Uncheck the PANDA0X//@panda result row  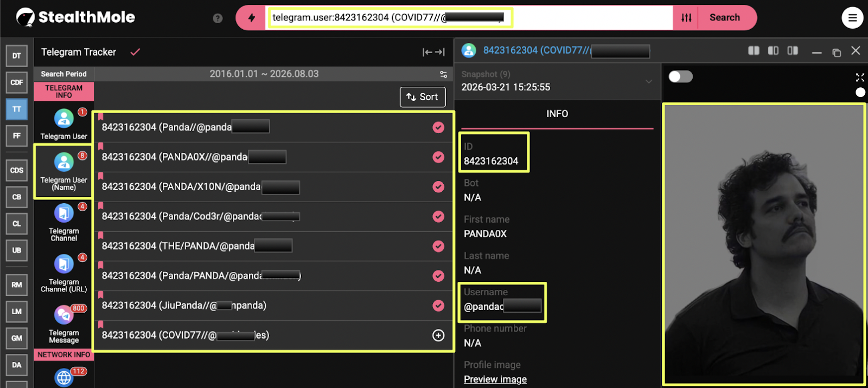tap(438, 157)
